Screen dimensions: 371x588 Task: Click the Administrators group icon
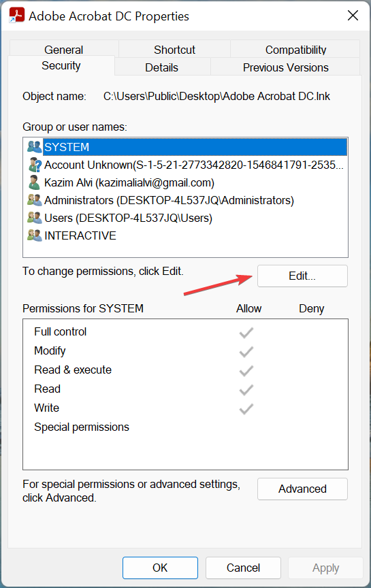tap(35, 200)
